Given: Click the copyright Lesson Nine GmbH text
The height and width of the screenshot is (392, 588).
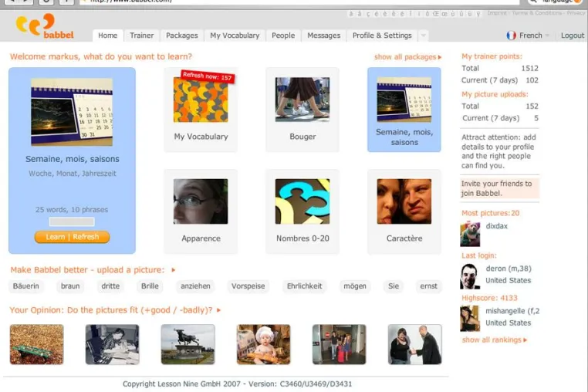Looking at the screenshot, I should 237,384.
